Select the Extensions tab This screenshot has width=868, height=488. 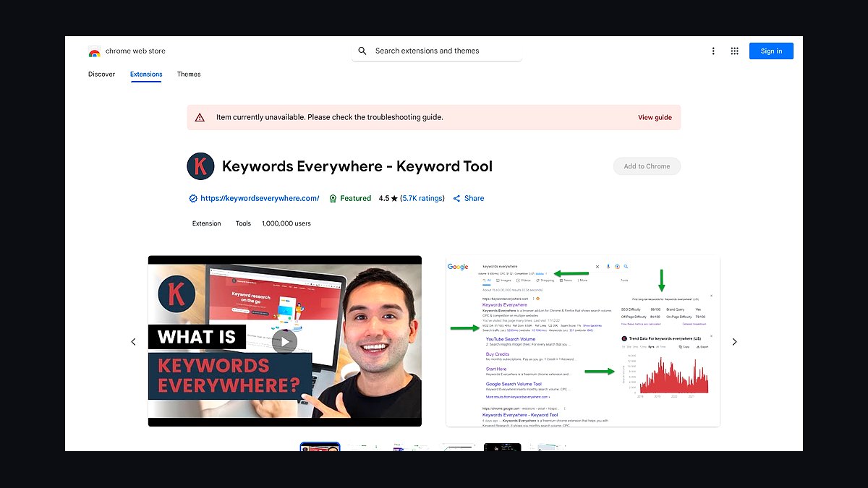point(146,74)
